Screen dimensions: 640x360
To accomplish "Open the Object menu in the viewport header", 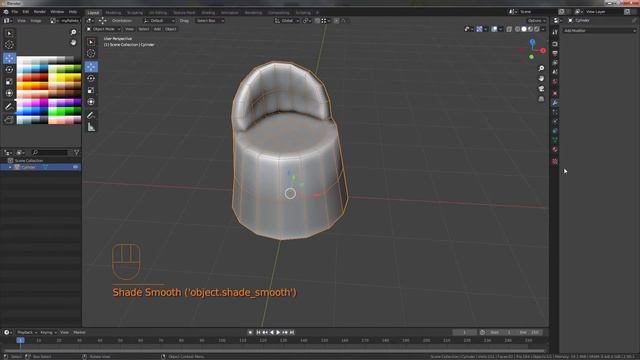I will click(x=171, y=29).
